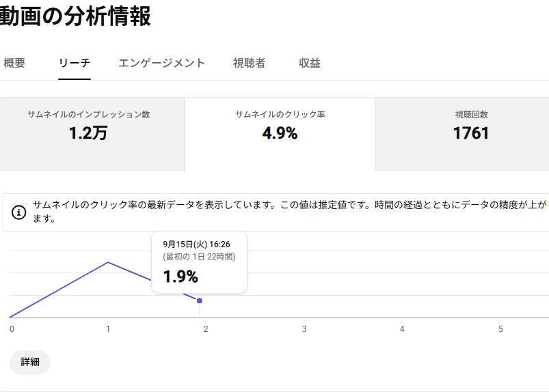This screenshot has width=549, height=392.
Task: Click the highlighted data point on the chart
Action: tap(200, 300)
